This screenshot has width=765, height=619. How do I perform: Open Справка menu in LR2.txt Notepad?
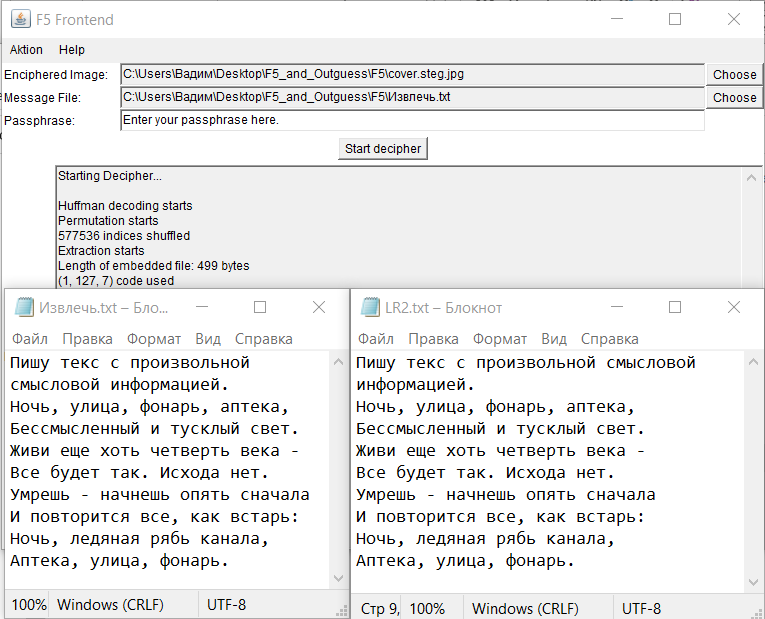coord(610,339)
